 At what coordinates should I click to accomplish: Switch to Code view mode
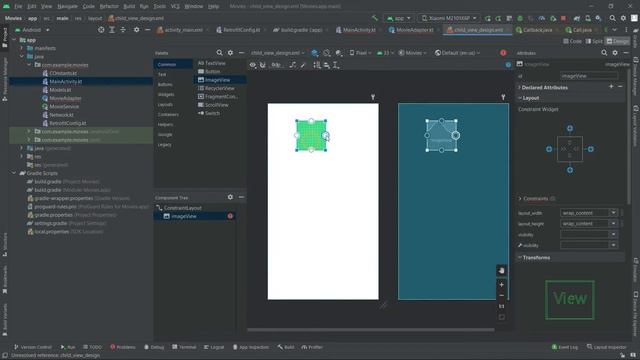(572, 41)
